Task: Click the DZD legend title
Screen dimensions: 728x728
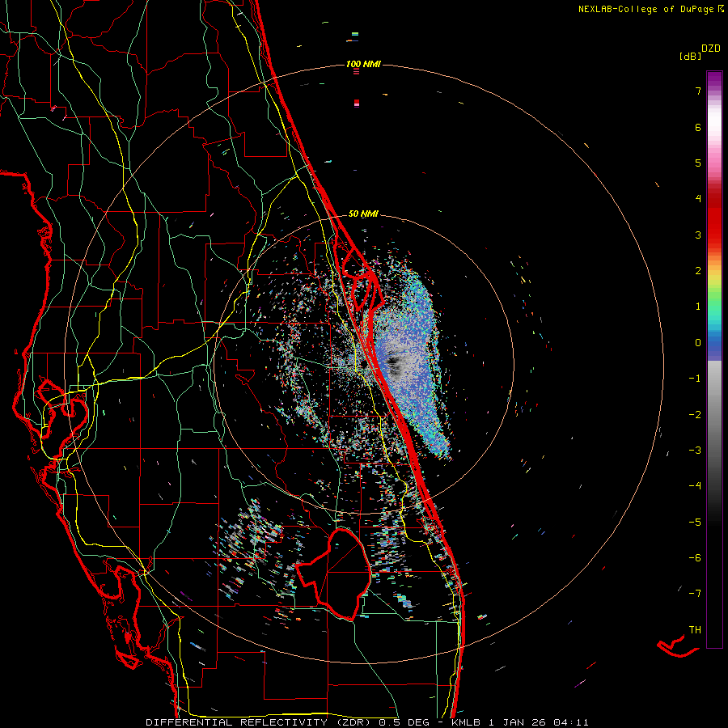Action: point(711,49)
